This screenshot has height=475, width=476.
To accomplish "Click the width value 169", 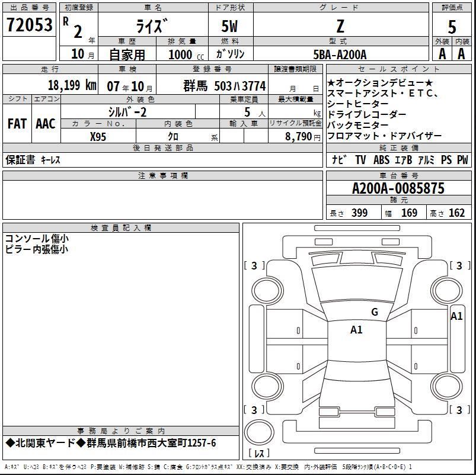I will [409, 213].
